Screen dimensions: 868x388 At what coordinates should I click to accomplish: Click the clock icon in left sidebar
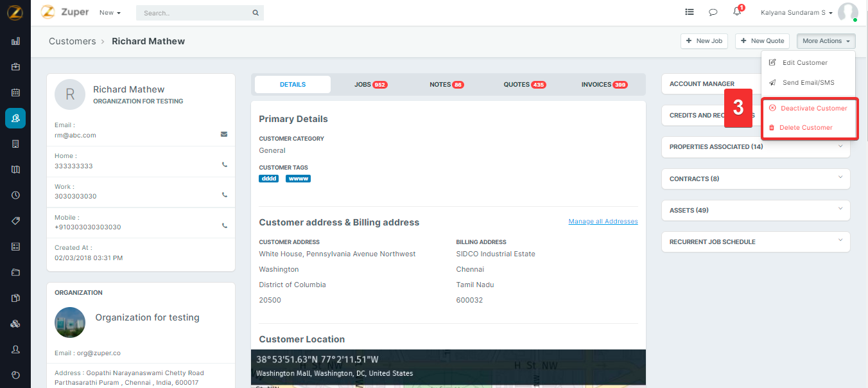point(15,195)
